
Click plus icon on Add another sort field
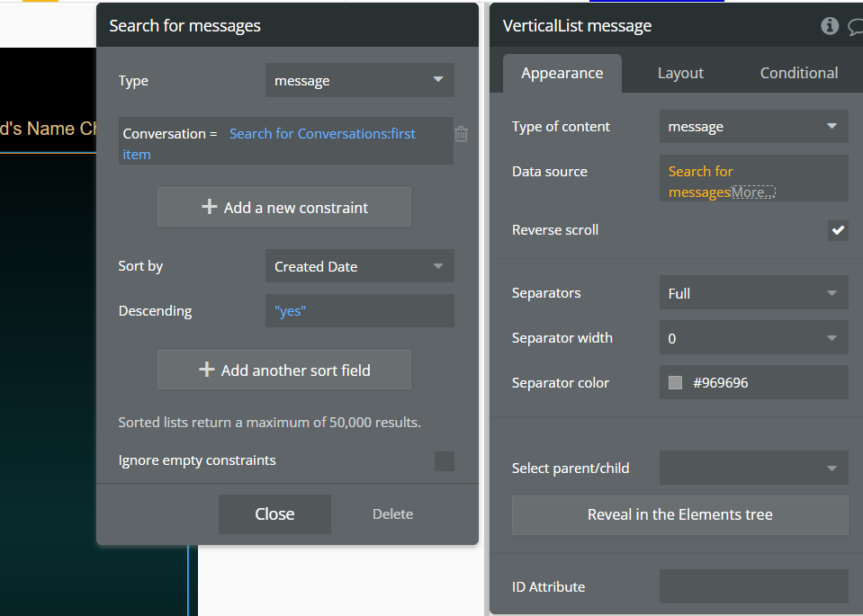tap(206, 369)
